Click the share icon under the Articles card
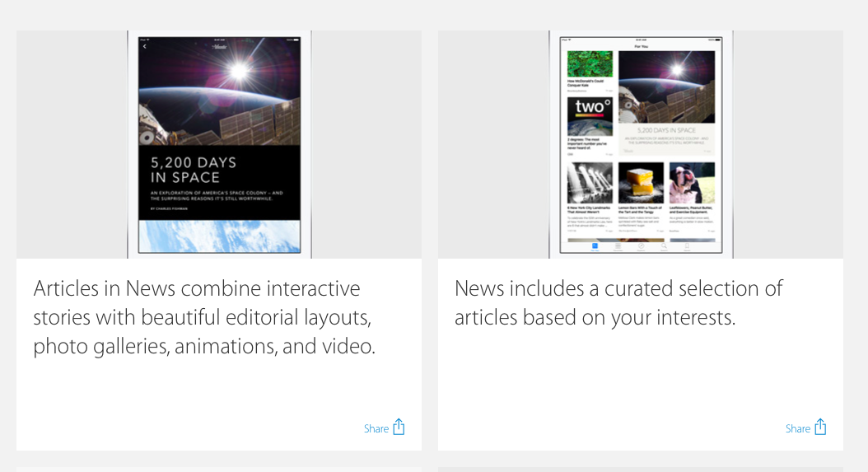 [x=399, y=427]
